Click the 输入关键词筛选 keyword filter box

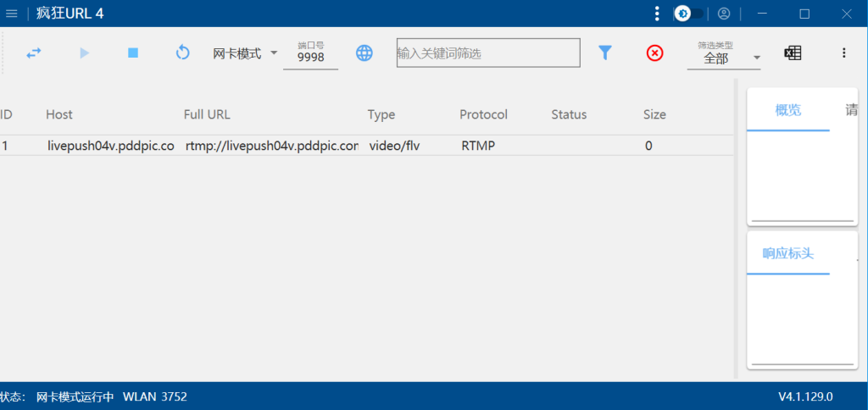[x=488, y=53]
